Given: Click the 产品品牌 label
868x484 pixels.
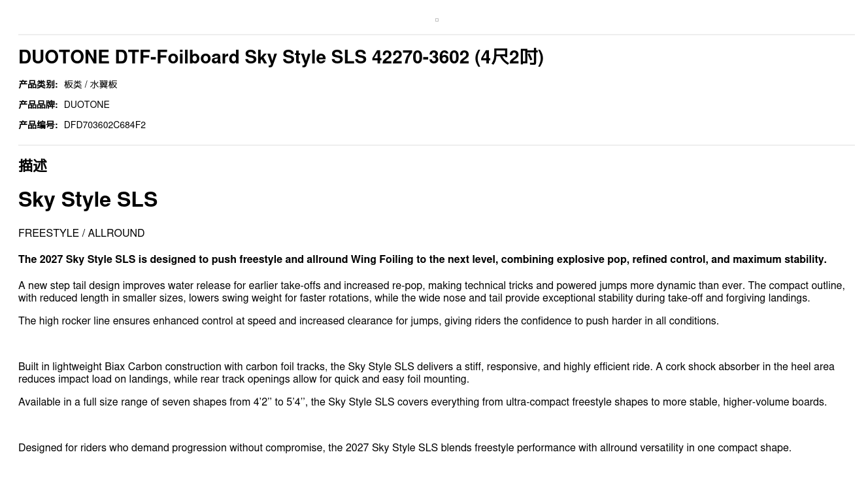Looking at the screenshot, I should (38, 105).
